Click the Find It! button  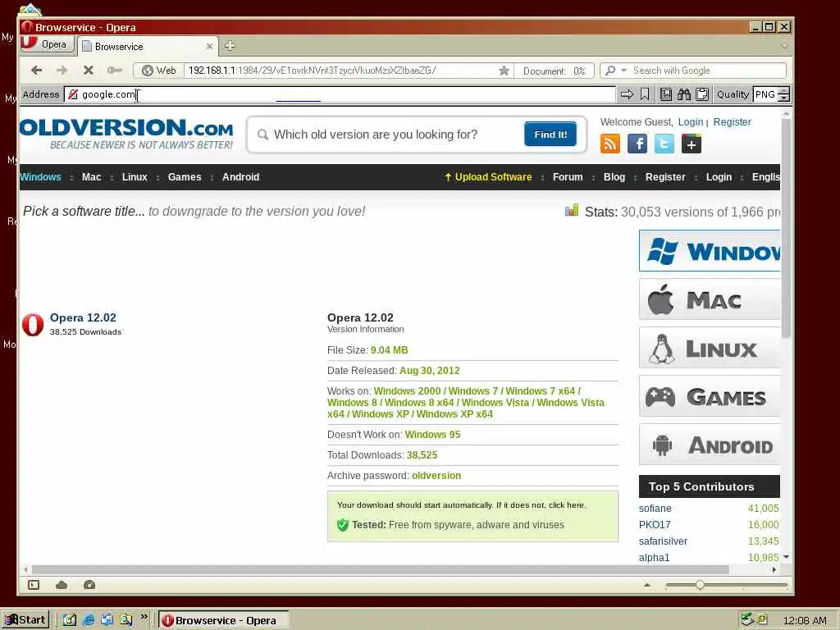pyautogui.click(x=550, y=135)
